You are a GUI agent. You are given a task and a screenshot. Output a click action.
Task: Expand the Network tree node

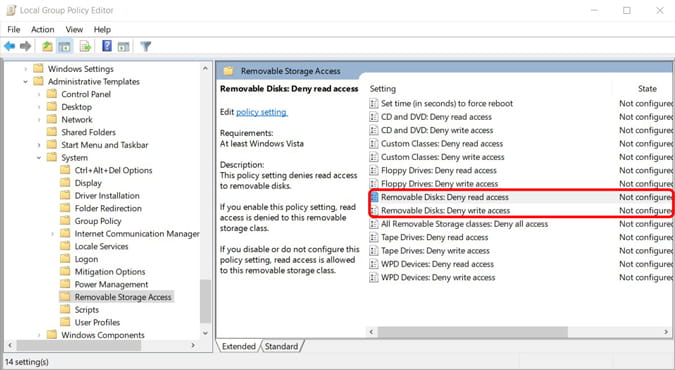39,120
